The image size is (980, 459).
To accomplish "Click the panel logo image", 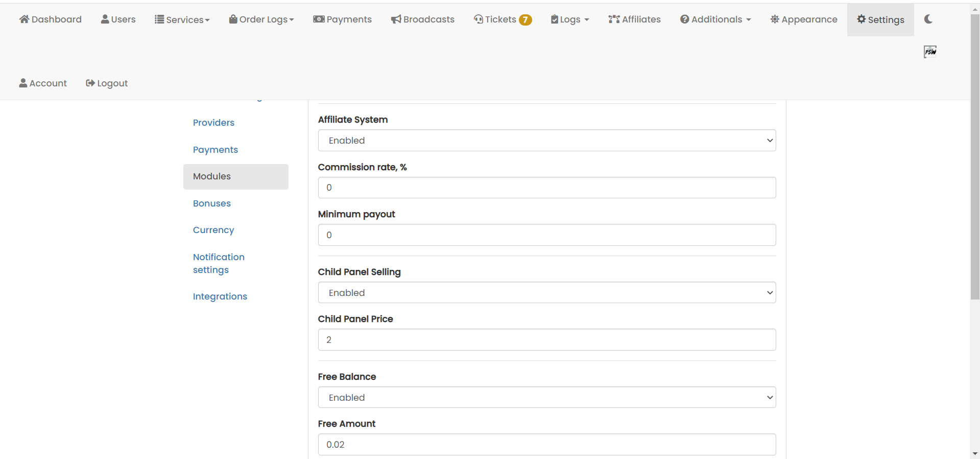I will point(930,51).
